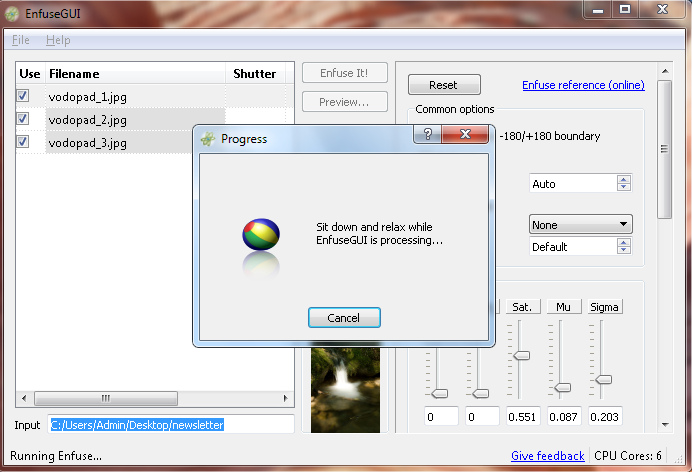The height and width of the screenshot is (472, 692).
Task: Click the Sigma slider handle
Action: 604,379
